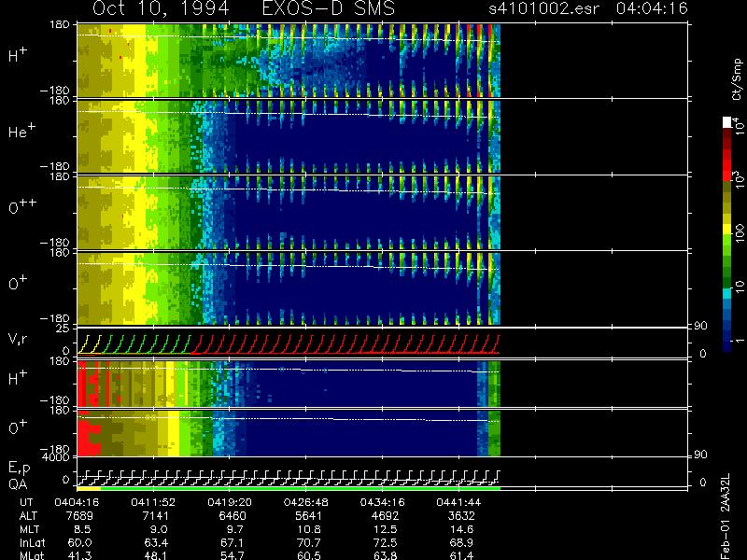Viewport: 747px width, 560px height.
Task: Select UT value 0419:20
Action: [230, 502]
